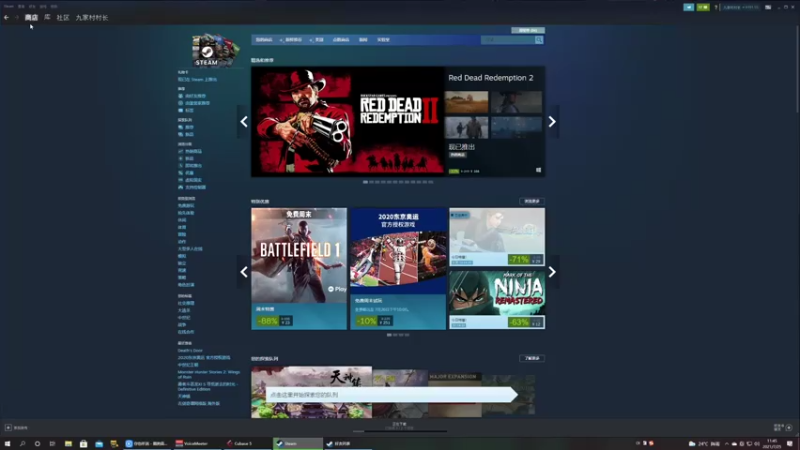The width and height of the screenshot is (800, 450).
Task: Click the weather widget in system tray
Action: point(704,443)
